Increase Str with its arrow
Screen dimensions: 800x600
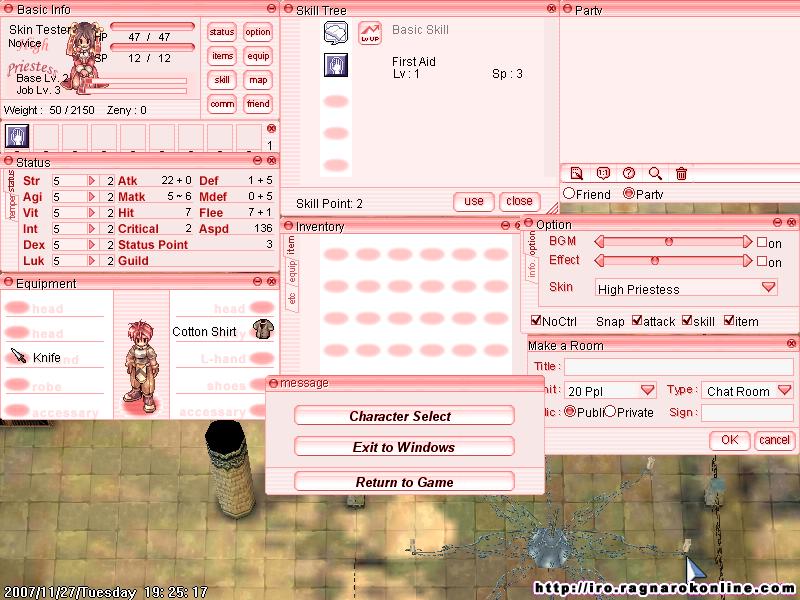[x=92, y=181]
